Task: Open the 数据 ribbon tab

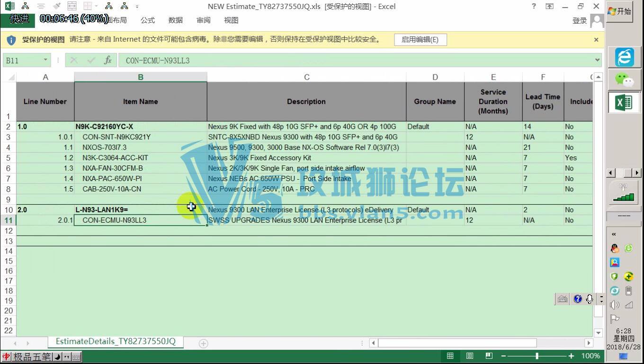Action: tap(176, 20)
